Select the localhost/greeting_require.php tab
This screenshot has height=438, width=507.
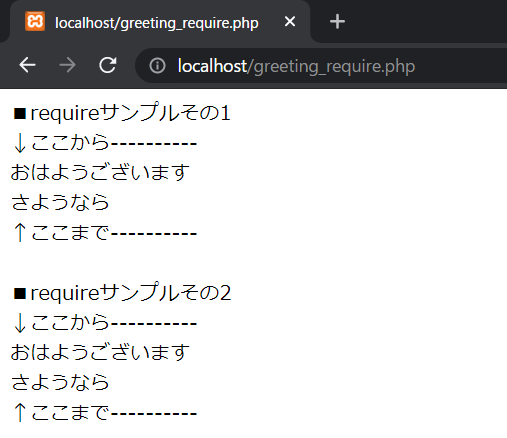click(160, 22)
